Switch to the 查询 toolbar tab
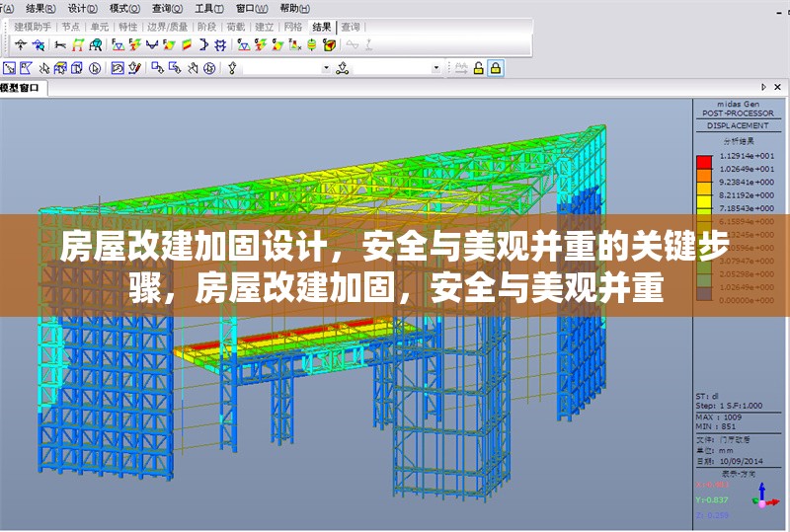 tap(351, 27)
